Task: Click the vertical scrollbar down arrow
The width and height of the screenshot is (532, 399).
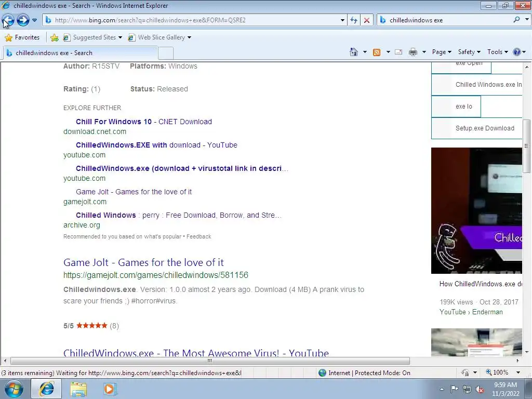Action: (x=527, y=353)
